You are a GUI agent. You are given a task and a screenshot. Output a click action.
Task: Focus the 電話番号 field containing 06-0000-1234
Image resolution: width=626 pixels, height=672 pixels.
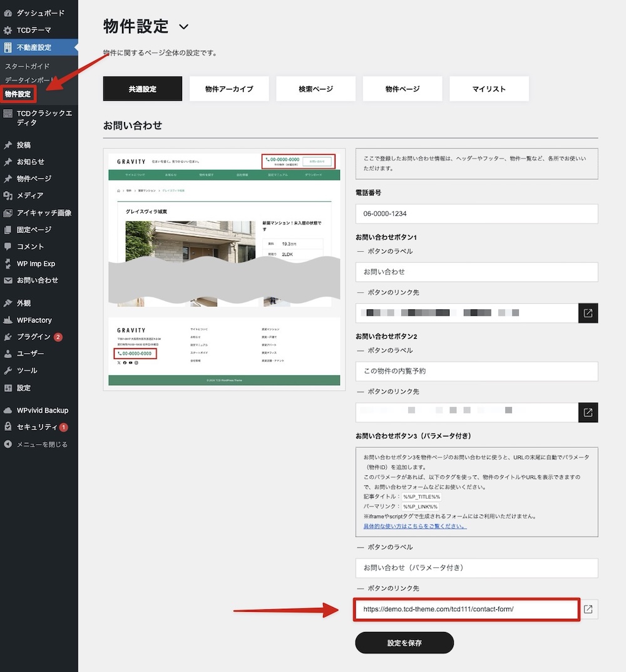(x=476, y=214)
